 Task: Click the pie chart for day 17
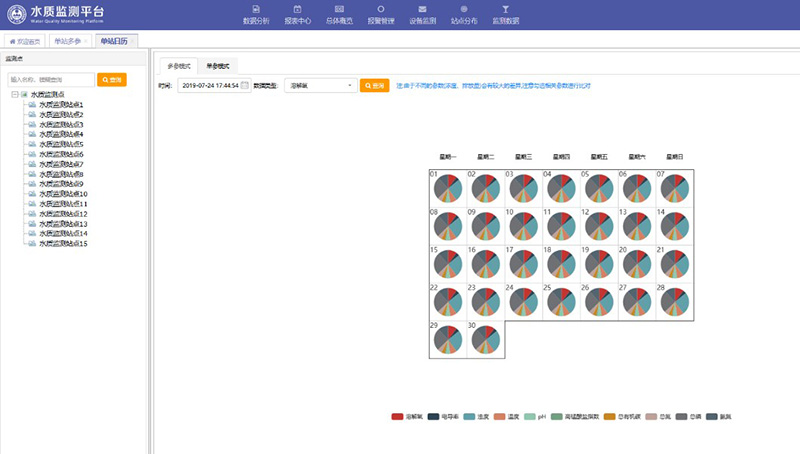click(522, 263)
